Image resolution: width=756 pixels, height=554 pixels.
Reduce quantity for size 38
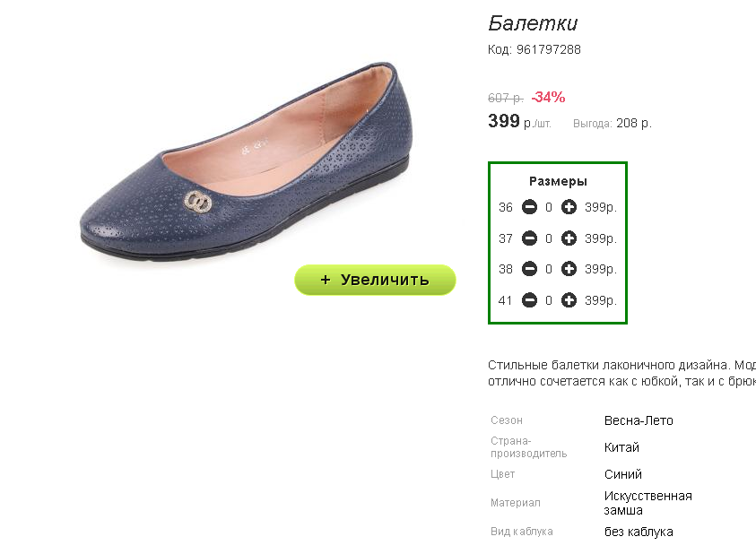pyautogui.click(x=529, y=269)
